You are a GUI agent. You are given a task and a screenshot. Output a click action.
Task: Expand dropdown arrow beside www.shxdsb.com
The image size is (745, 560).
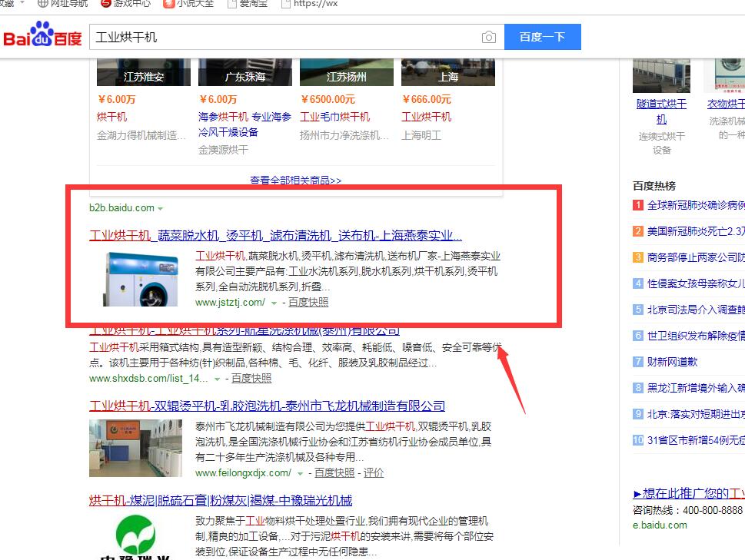point(217,379)
